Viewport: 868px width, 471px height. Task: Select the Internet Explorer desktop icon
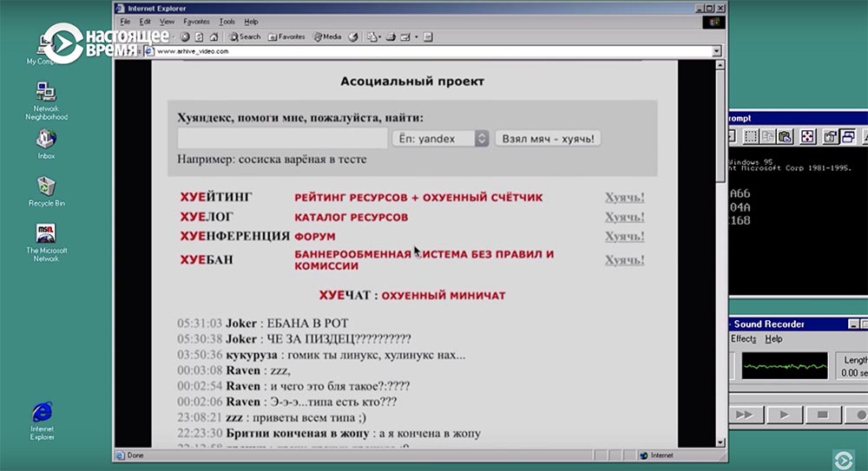42,421
